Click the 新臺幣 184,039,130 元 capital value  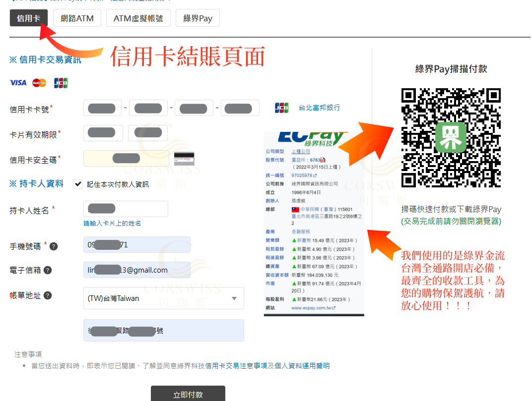315,275
